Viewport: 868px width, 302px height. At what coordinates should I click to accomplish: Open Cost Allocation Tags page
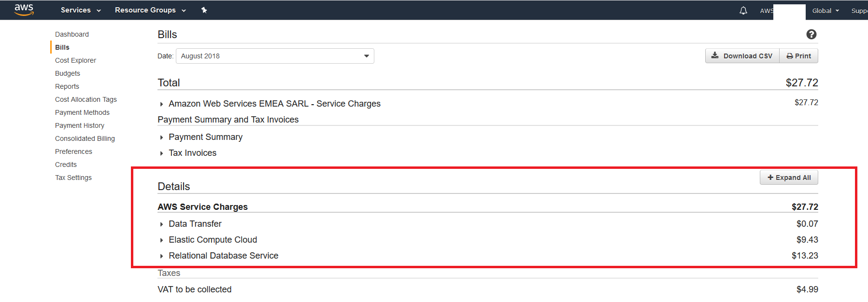[86, 99]
